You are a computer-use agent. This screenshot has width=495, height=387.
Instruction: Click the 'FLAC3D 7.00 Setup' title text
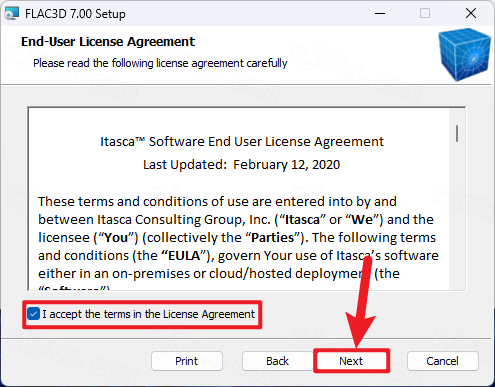click(75, 14)
